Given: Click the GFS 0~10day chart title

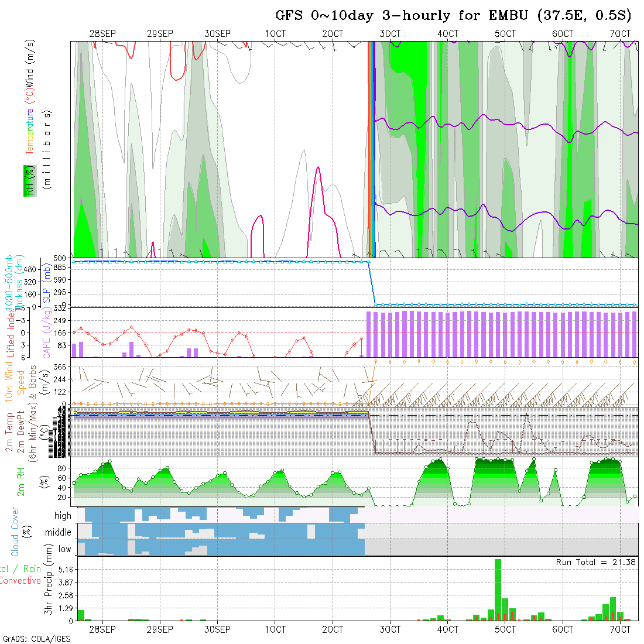Looking at the screenshot, I should click(x=453, y=16).
